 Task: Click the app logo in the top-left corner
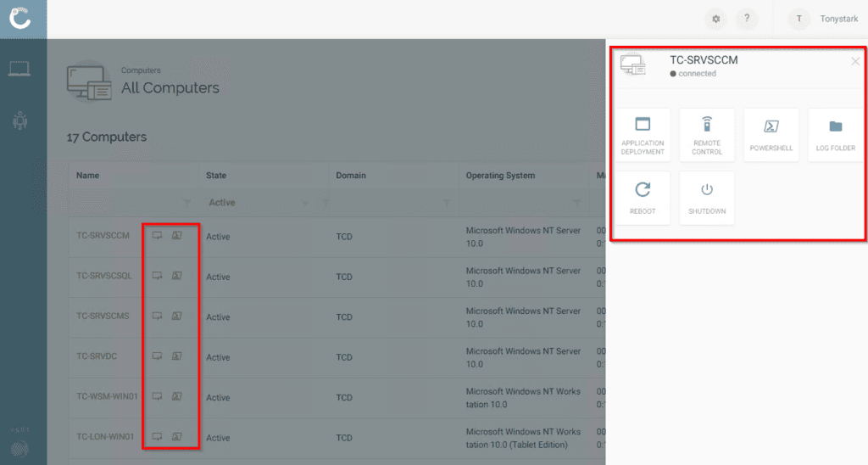20,18
